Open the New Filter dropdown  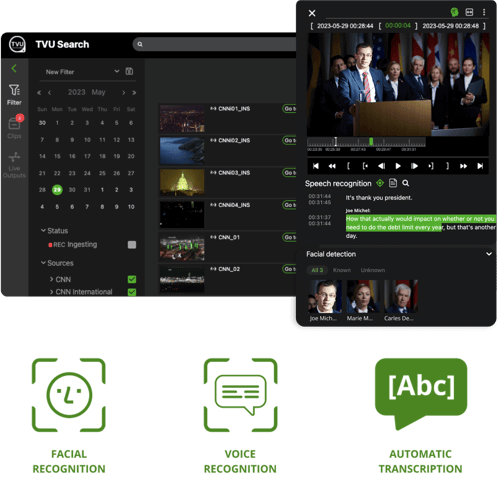point(82,72)
